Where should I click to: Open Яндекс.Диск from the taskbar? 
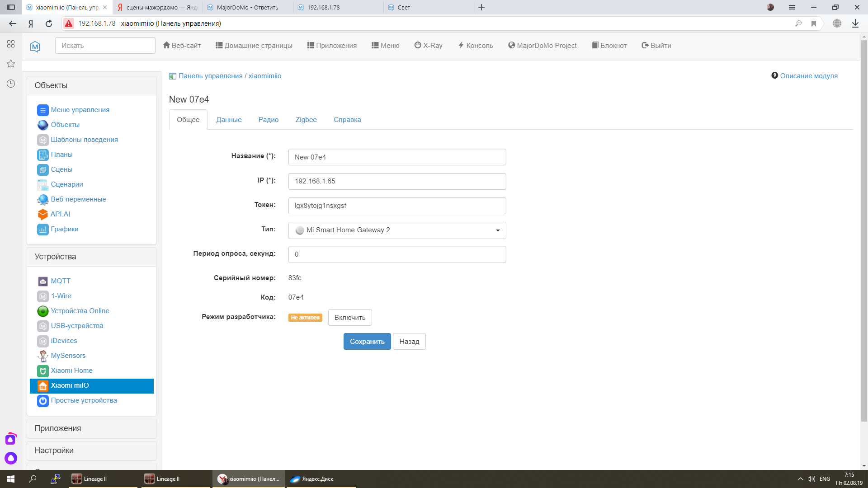[317, 479]
